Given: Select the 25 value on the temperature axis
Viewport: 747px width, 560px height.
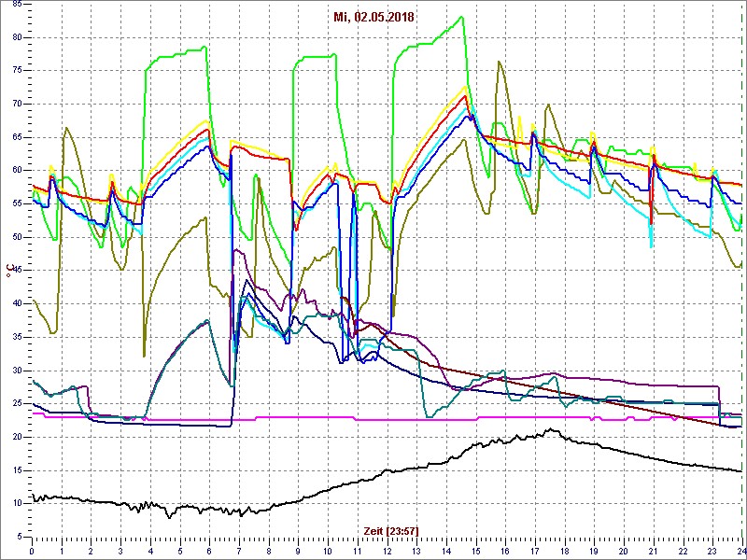Looking at the screenshot, I should pos(16,404).
